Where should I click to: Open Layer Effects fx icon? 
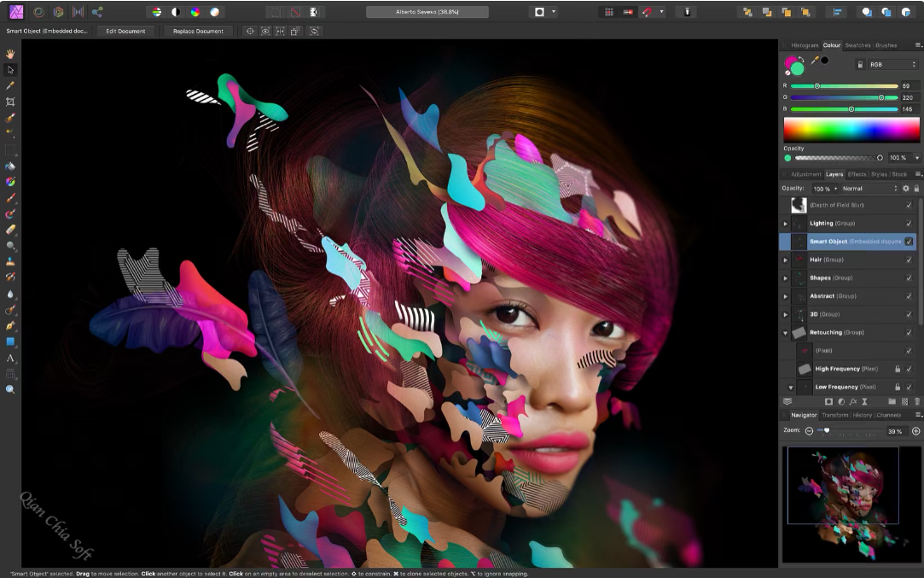tap(852, 401)
